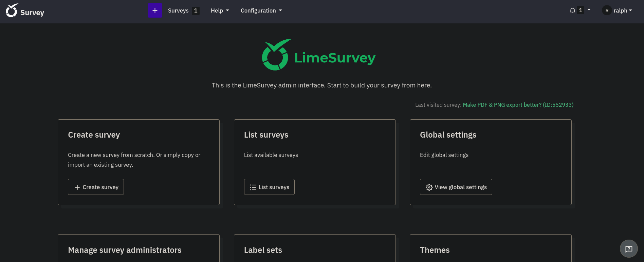This screenshot has height=262, width=644.
Task: Click the large LimeSurvey center logo
Action: point(318,55)
